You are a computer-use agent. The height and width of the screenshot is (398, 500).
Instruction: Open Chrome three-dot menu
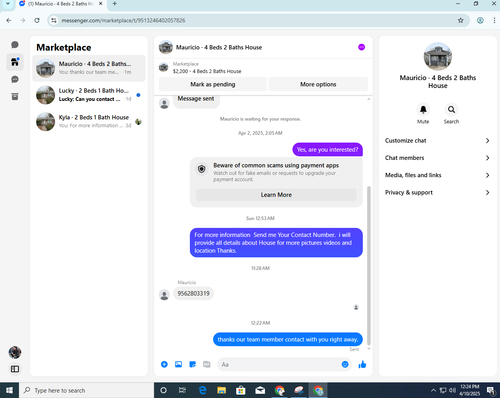click(x=494, y=20)
